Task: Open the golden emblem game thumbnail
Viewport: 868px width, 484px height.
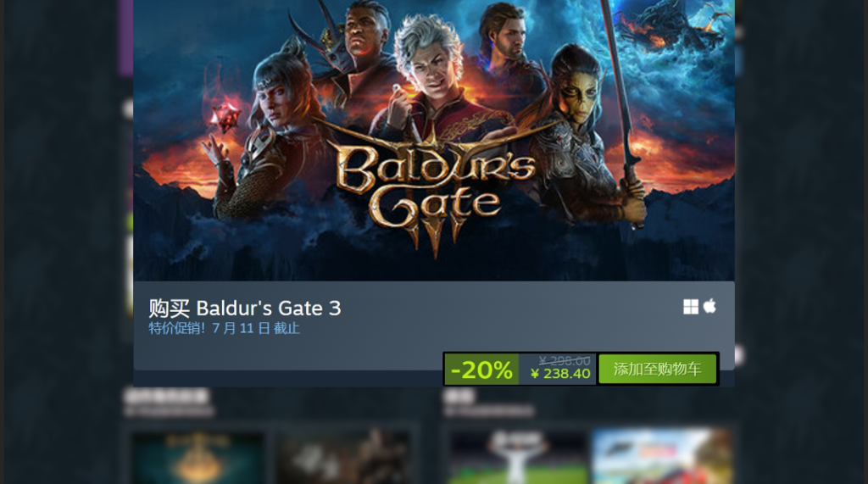Action: click(197, 458)
